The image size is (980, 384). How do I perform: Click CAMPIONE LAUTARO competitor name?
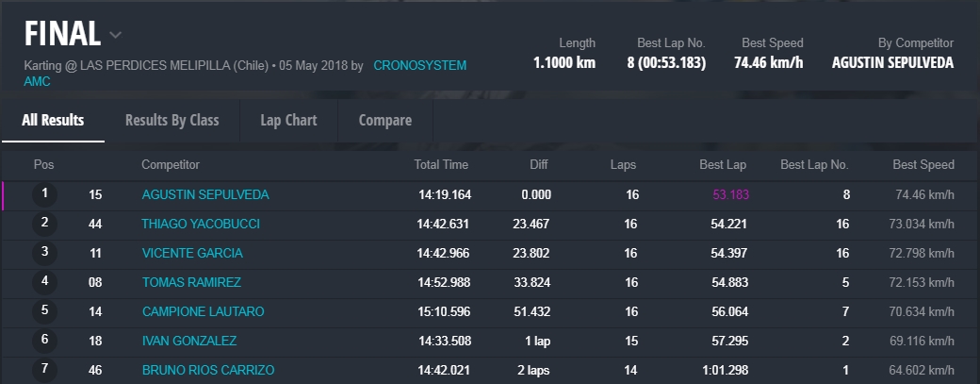tap(203, 311)
